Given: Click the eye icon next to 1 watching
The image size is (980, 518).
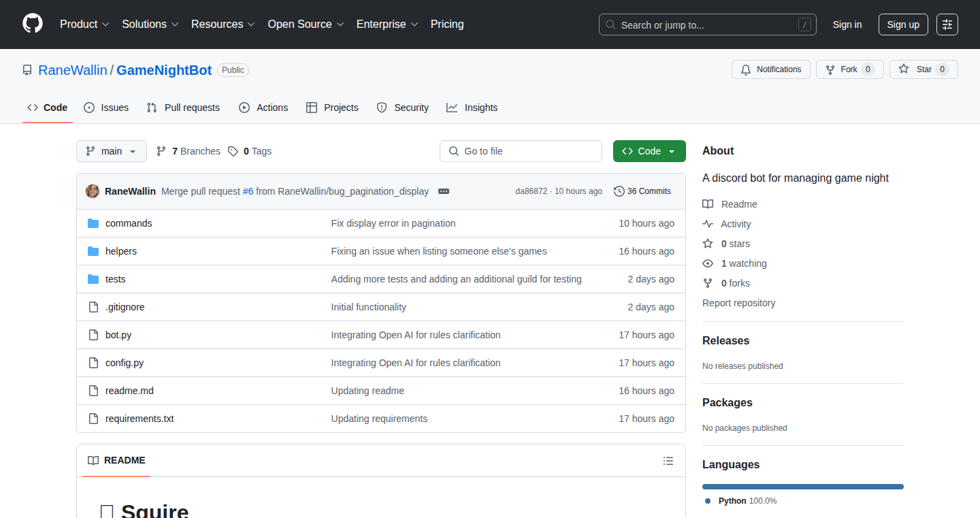Looking at the screenshot, I should tap(708, 263).
